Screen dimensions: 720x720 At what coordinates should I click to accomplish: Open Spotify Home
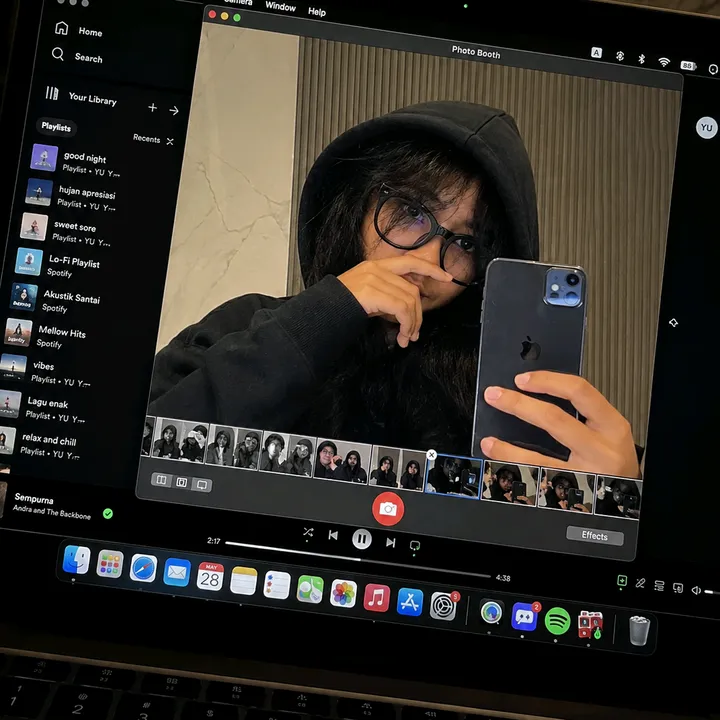coord(78,30)
